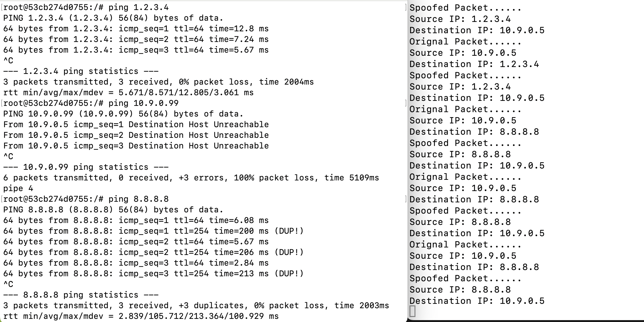644x322 pixels.
Task: Click the "ping 10.9.0.99" command text
Action: click(143, 103)
